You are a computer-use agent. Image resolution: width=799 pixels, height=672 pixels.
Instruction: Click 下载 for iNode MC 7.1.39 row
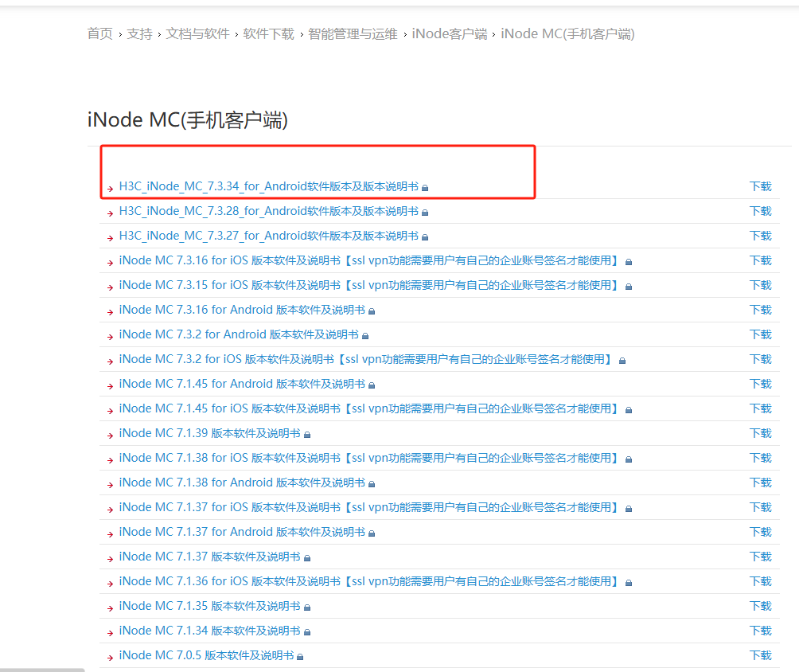point(761,433)
